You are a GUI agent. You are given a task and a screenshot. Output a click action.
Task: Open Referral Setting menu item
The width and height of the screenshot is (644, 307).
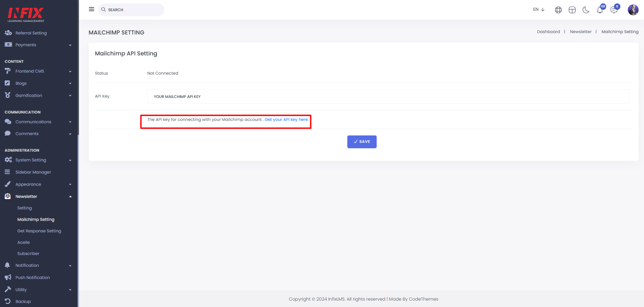(x=31, y=33)
